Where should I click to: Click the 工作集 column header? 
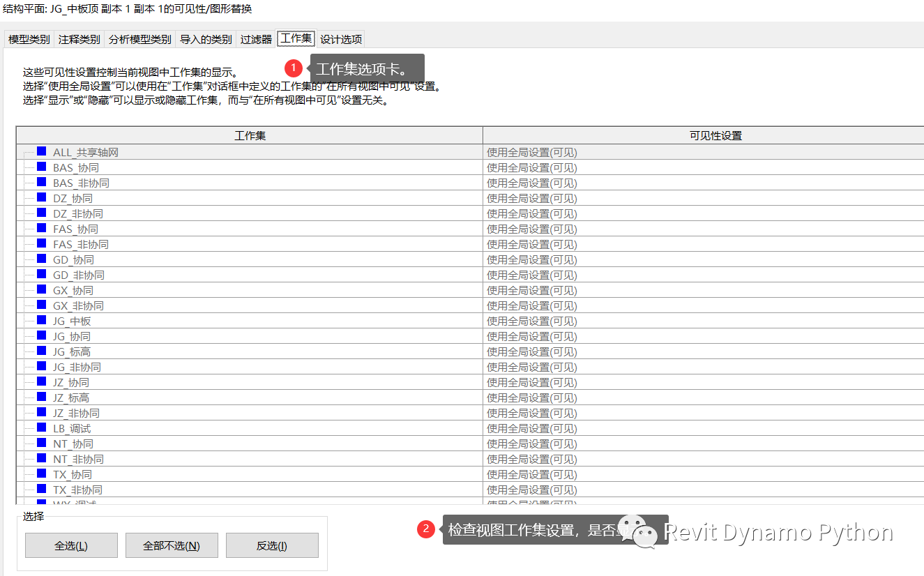tap(250, 136)
